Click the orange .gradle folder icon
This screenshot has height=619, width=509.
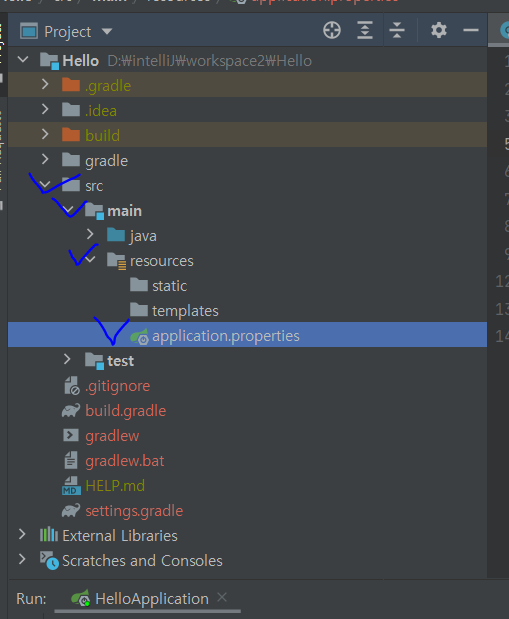(71, 84)
